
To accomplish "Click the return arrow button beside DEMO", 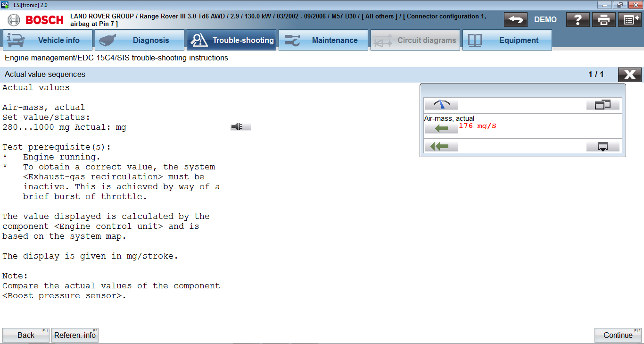I will click(515, 20).
